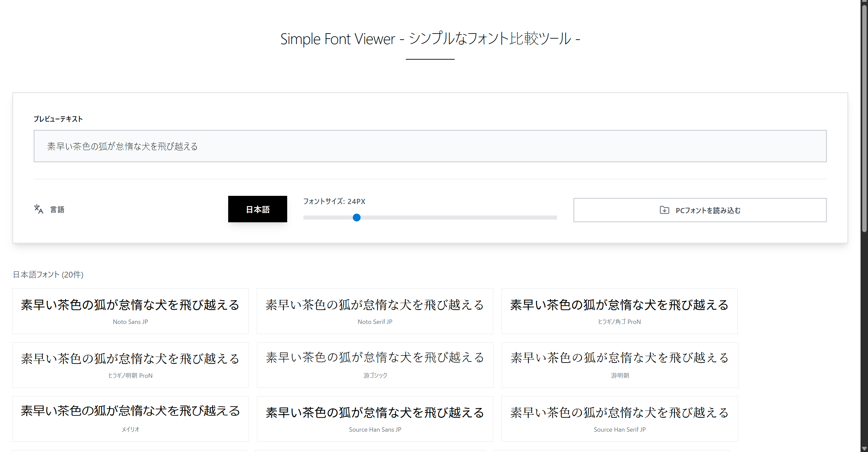Select the メイリオ font card
This screenshot has height=452, width=868.
click(x=130, y=419)
